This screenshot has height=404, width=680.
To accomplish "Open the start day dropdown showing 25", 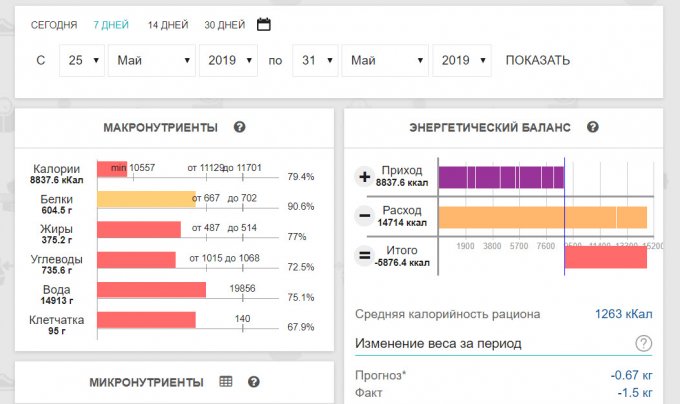I will (81, 60).
